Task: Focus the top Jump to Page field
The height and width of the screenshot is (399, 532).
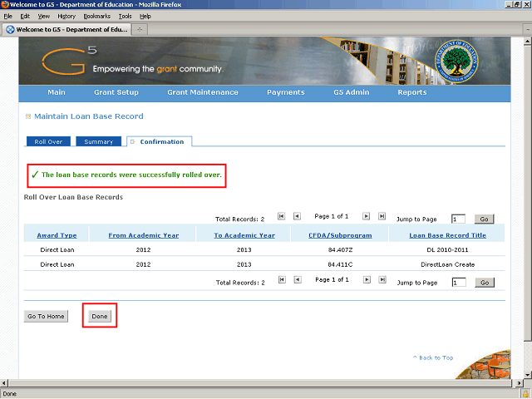Action: point(458,219)
